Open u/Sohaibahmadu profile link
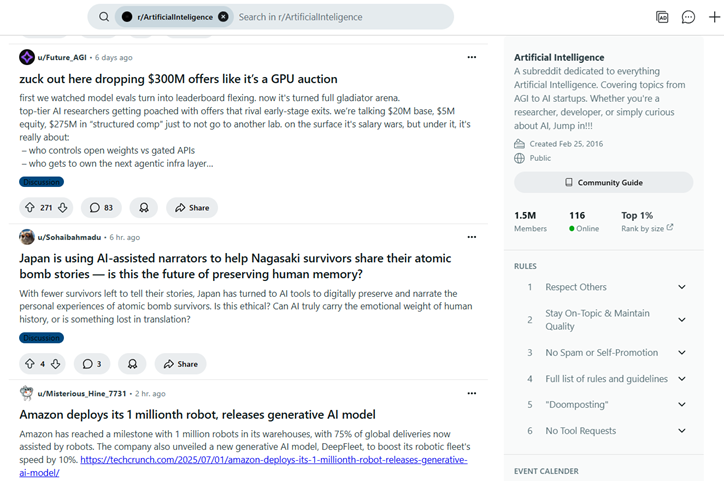 [x=69, y=237]
